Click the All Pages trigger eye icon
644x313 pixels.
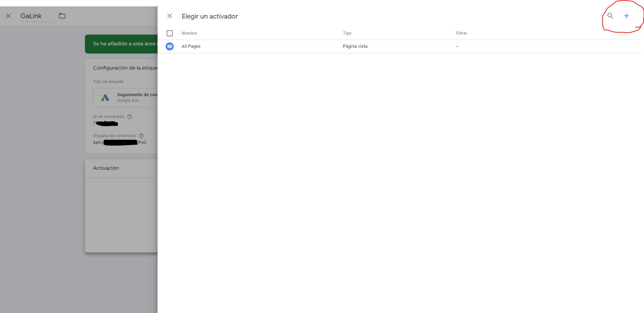[170, 46]
